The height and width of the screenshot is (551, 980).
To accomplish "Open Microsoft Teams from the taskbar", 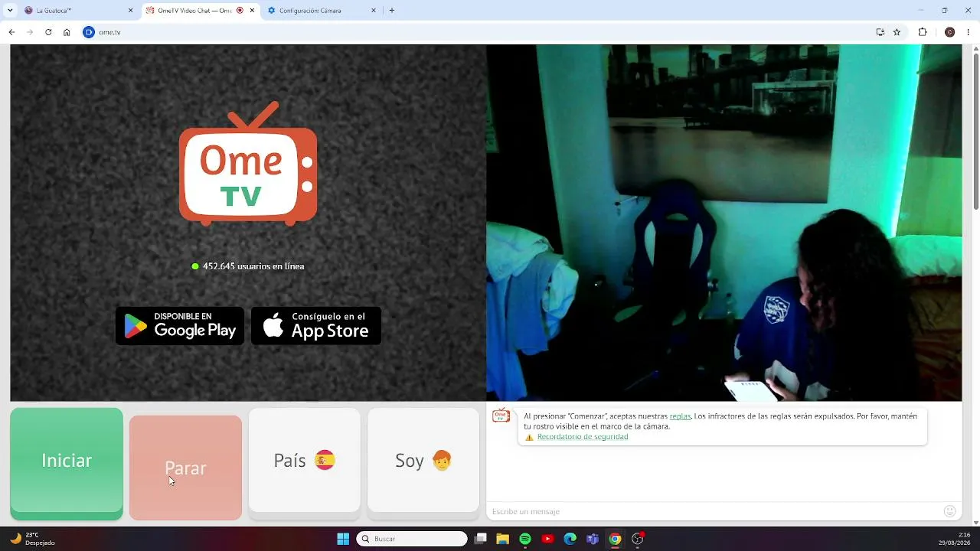I will (x=593, y=539).
